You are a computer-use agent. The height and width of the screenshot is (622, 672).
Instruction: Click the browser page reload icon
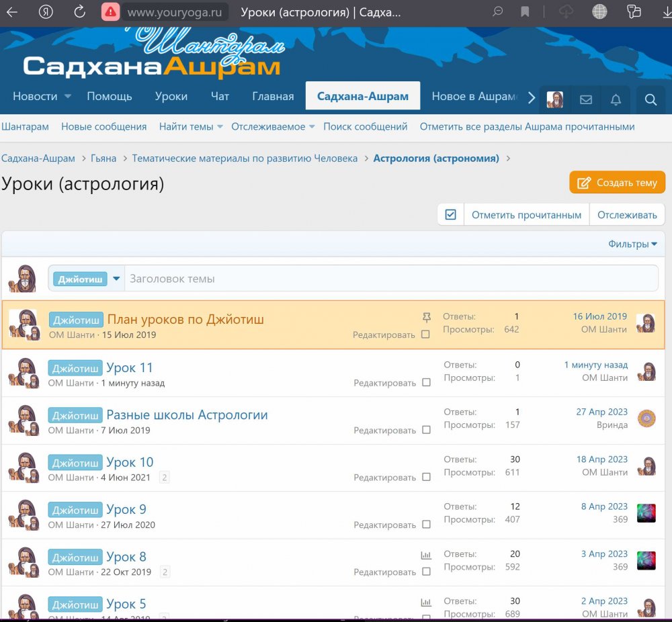tap(79, 11)
